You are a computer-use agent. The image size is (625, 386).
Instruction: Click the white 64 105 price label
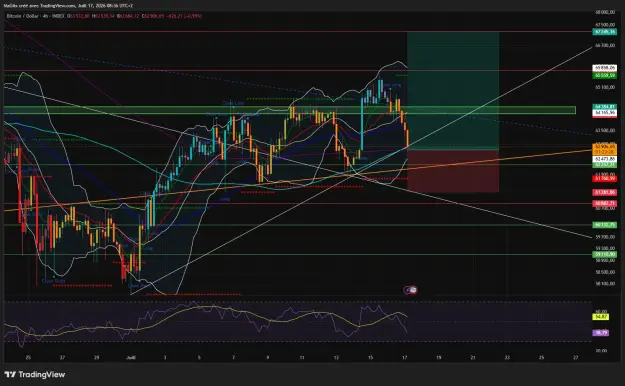605,113
